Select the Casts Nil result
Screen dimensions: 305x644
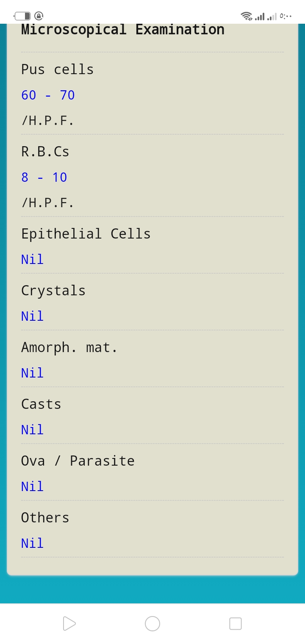click(32, 430)
